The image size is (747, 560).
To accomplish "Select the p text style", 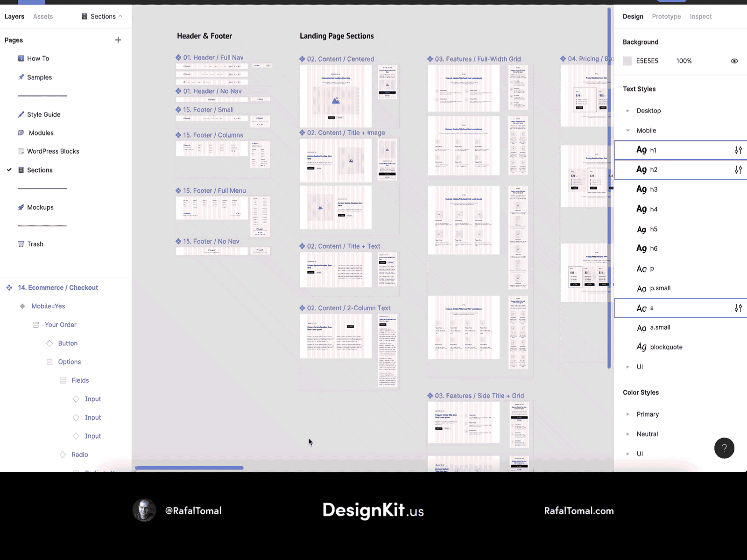I will pyautogui.click(x=680, y=268).
